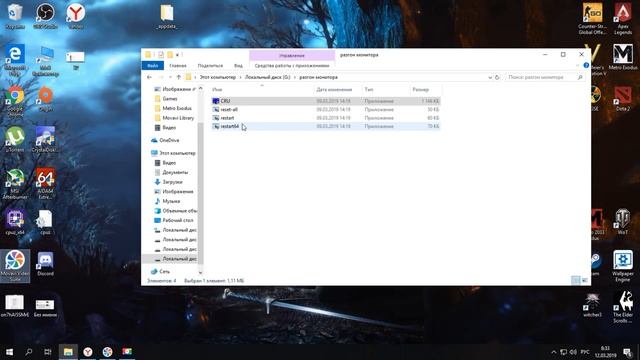Select the Wallpaper Engine desktop shortcut

(623, 266)
